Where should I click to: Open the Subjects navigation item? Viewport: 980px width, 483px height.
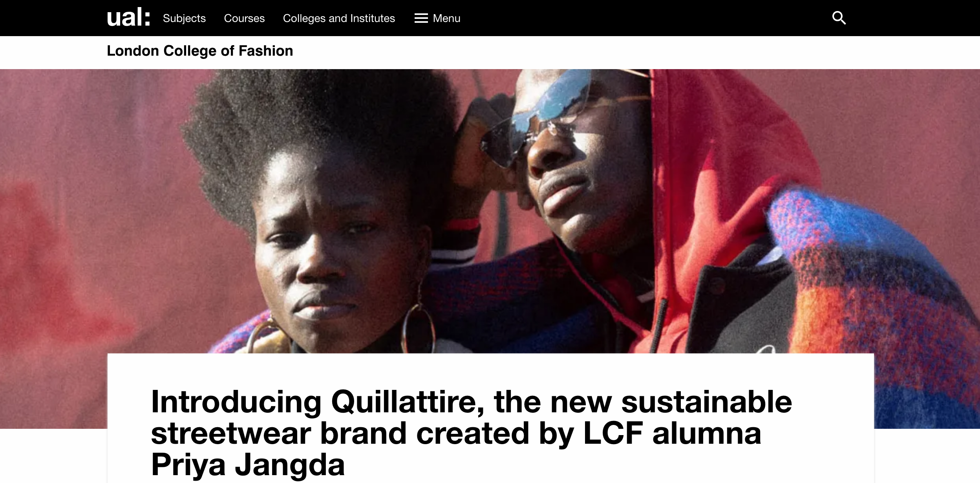coord(184,18)
